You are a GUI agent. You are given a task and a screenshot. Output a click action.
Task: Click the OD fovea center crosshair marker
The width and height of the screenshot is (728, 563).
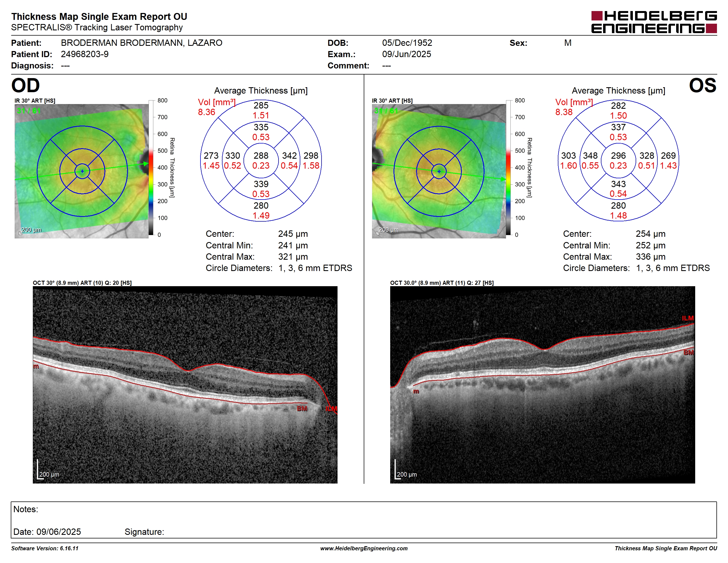pyautogui.click(x=82, y=171)
